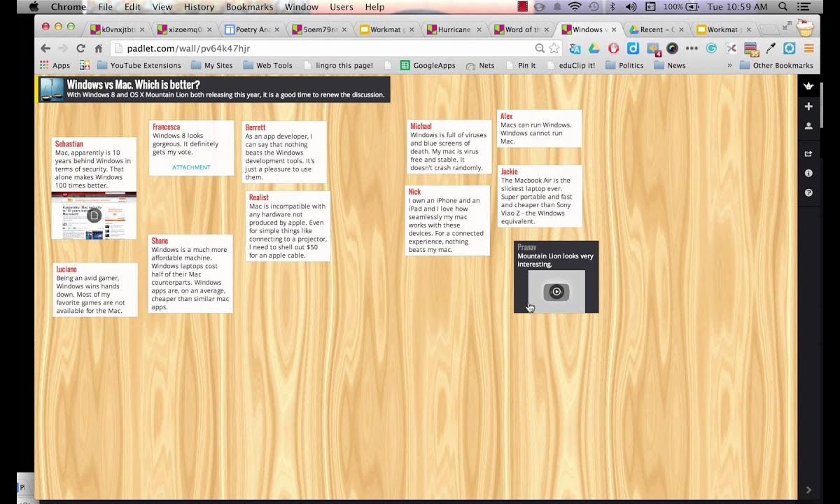The height and width of the screenshot is (504, 840).
Task: Open the Padlet crane logo menu
Action: [x=808, y=85]
